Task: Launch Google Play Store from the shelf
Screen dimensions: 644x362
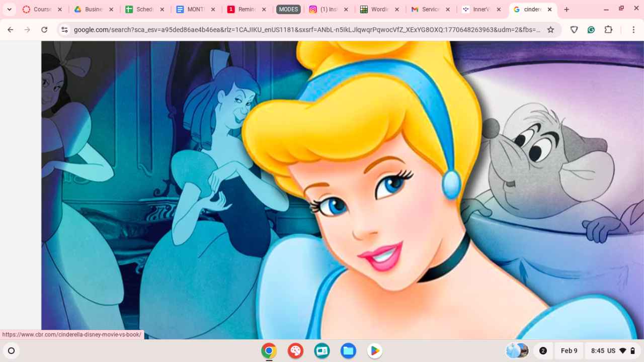Action: (374, 350)
